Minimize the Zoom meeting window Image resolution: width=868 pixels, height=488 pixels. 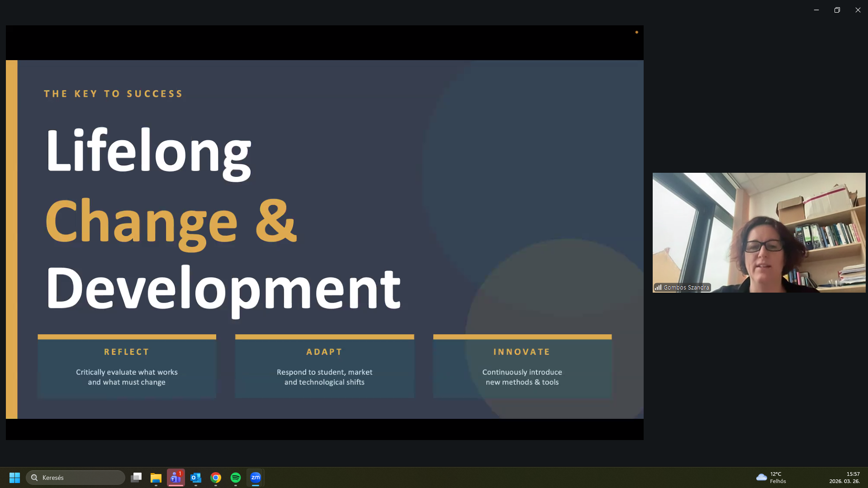[x=816, y=10]
